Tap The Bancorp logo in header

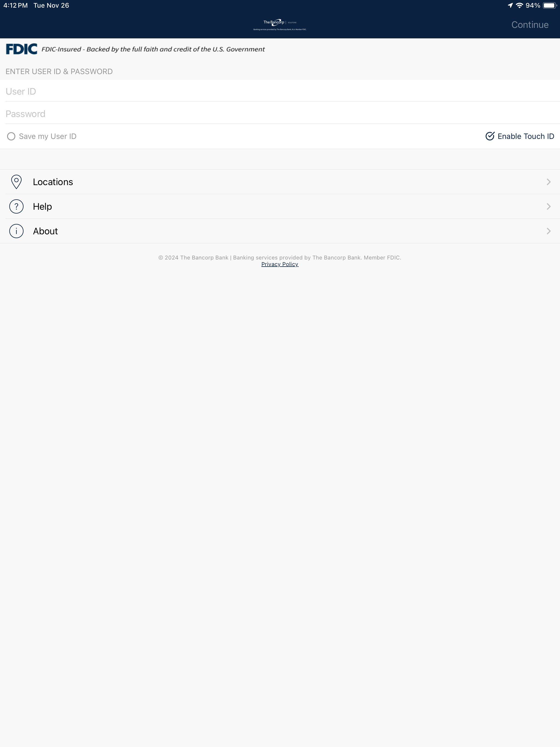pos(280,25)
